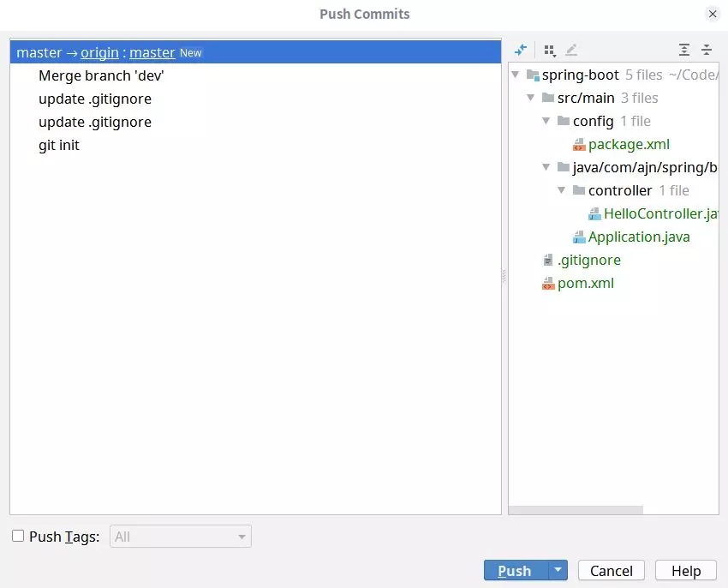Image resolution: width=728 pixels, height=588 pixels.
Task: Click the origin remote link
Action: (99, 53)
